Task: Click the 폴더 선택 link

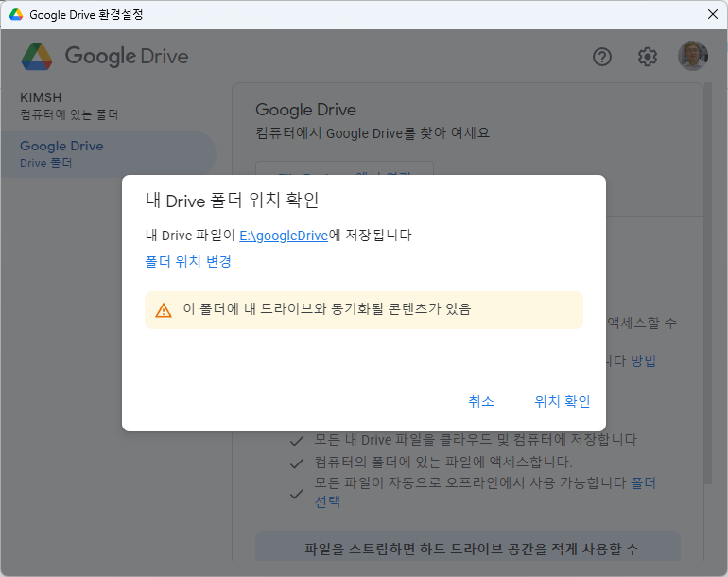Action: coord(643,483)
